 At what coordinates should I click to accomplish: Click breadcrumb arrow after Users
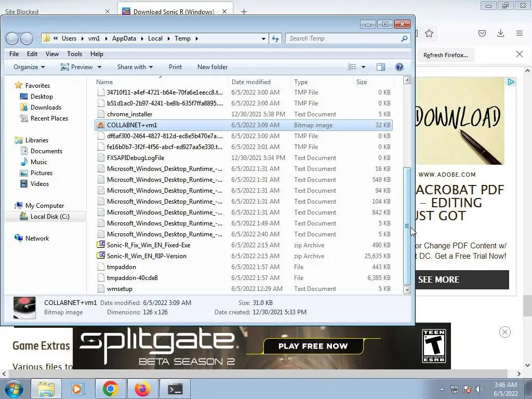coord(82,38)
